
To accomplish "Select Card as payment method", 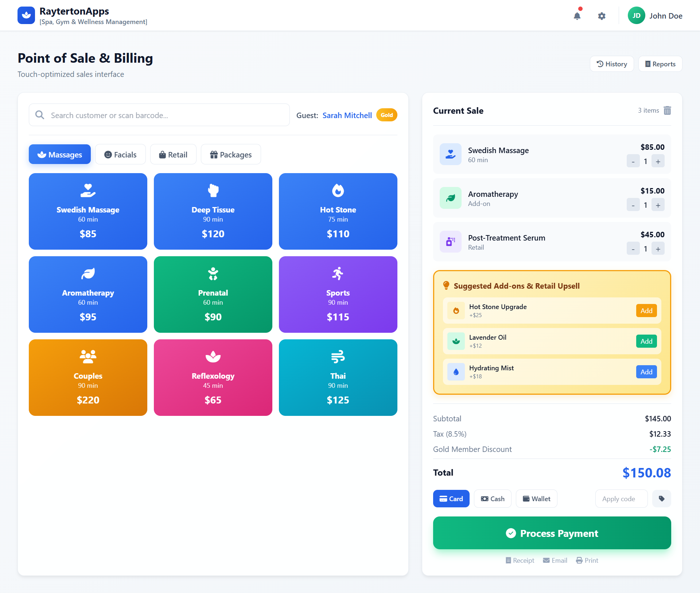I will pos(451,499).
